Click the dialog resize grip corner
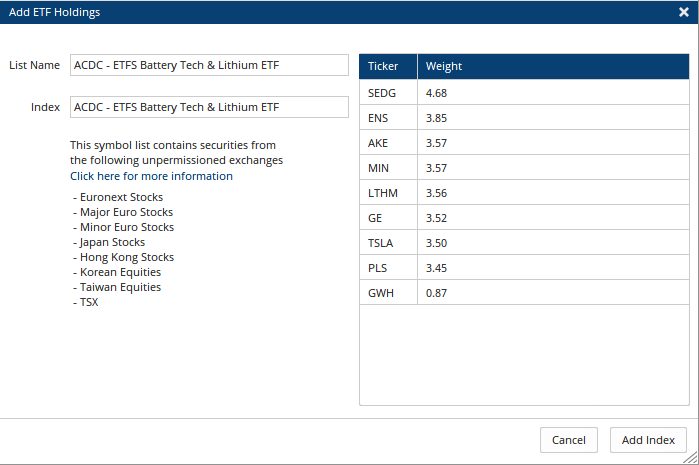 click(691, 457)
